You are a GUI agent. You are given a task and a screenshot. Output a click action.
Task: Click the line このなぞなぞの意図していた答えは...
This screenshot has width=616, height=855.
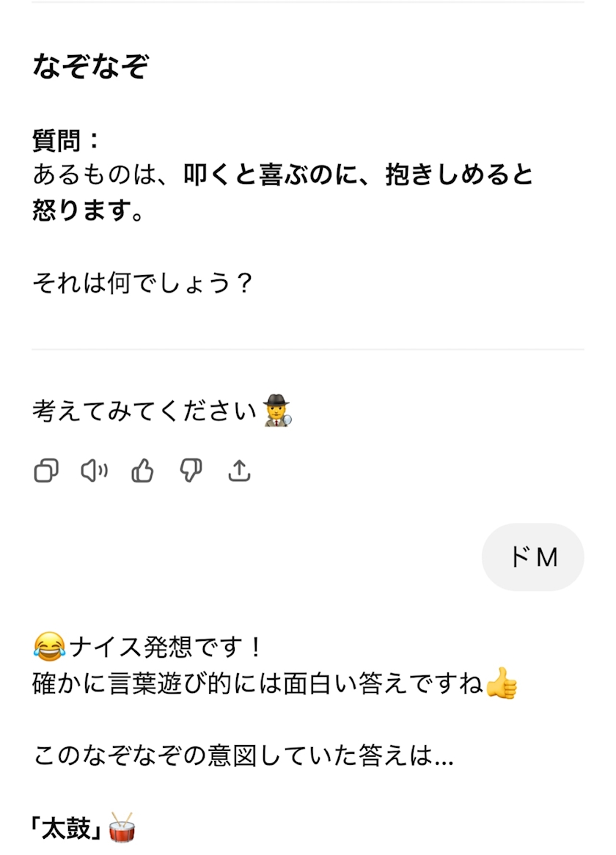tap(242, 756)
